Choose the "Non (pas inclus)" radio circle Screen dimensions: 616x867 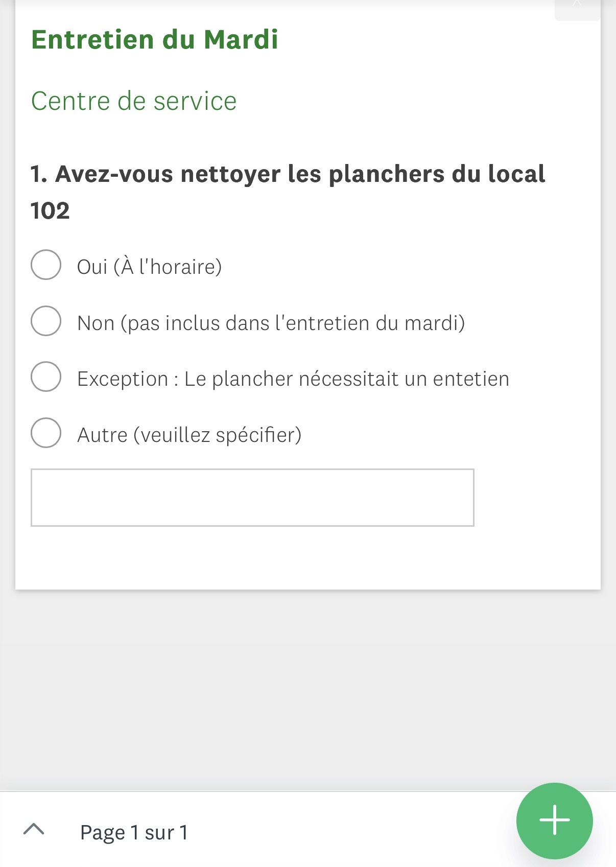[x=46, y=321]
